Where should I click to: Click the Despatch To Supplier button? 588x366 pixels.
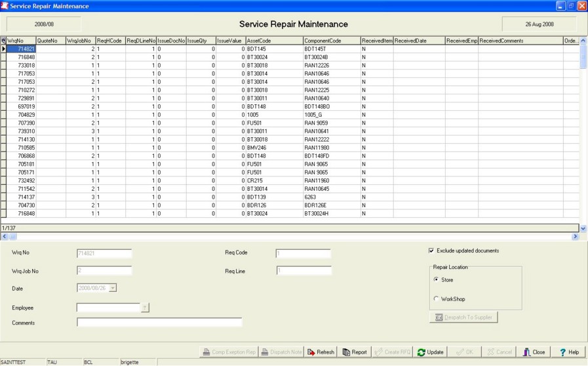tap(463, 317)
